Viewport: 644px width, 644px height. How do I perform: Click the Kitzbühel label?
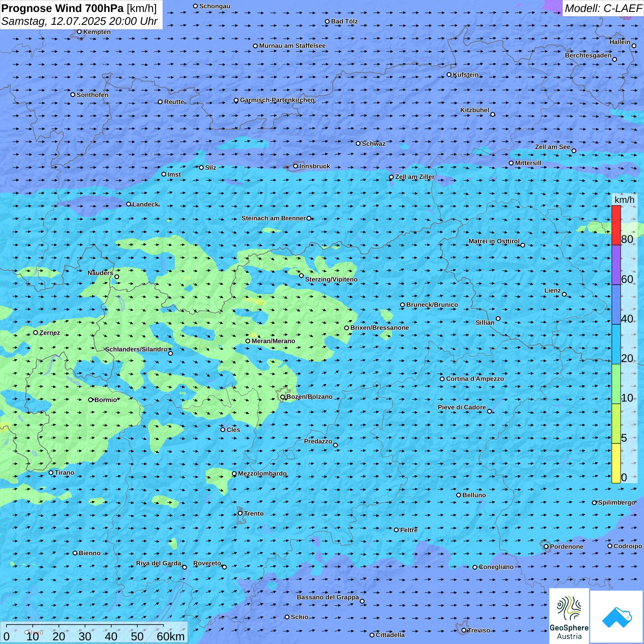coord(475,110)
